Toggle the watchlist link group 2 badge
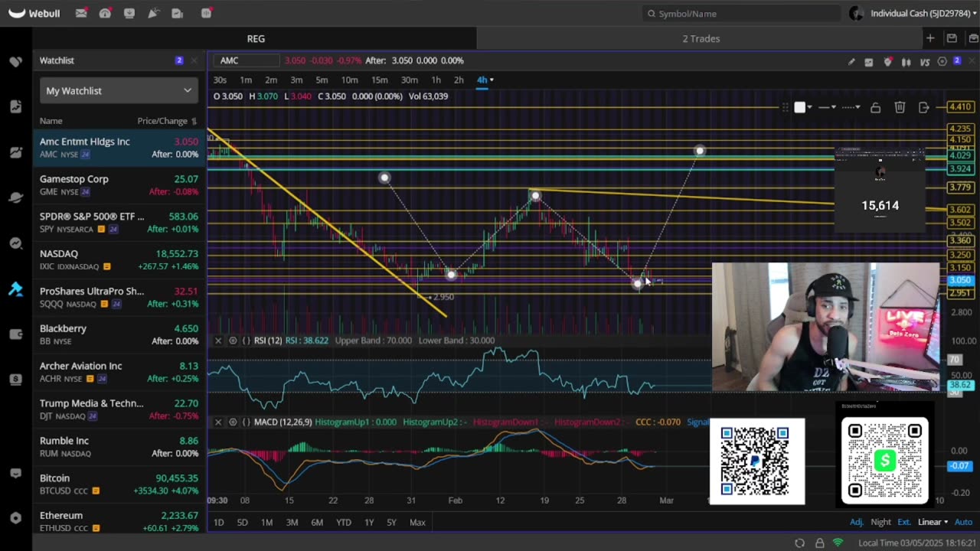 (x=179, y=60)
